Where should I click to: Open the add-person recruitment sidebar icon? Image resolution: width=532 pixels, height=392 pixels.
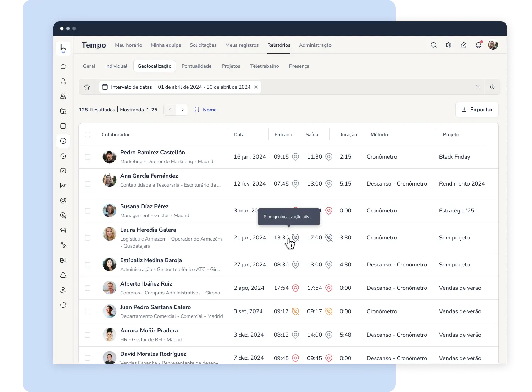tap(63, 290)
